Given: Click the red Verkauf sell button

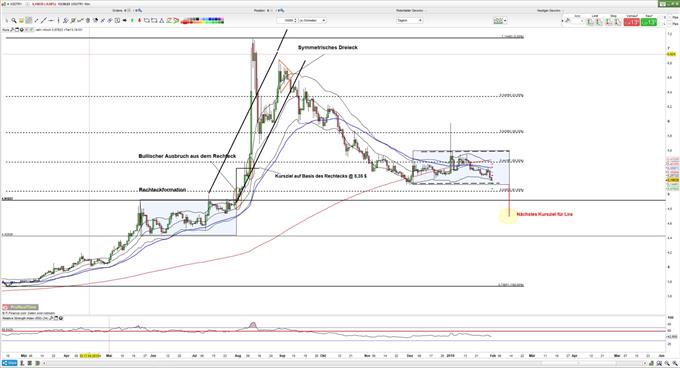Looking at the screenshot, I should (631, 22).
